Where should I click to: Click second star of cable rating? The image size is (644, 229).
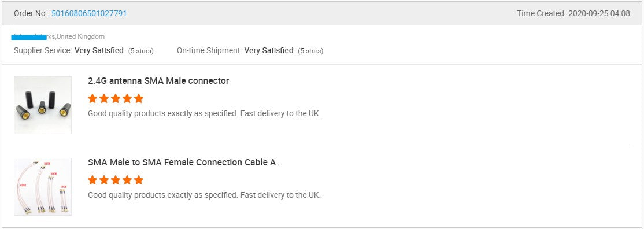pyautogui.click(x=104, y=180)
